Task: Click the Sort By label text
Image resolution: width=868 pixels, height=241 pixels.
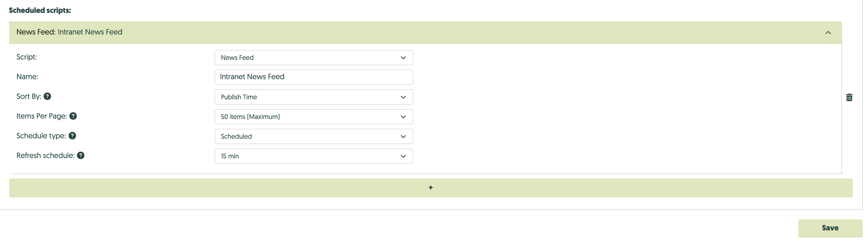Action: [x=28, y=96]
